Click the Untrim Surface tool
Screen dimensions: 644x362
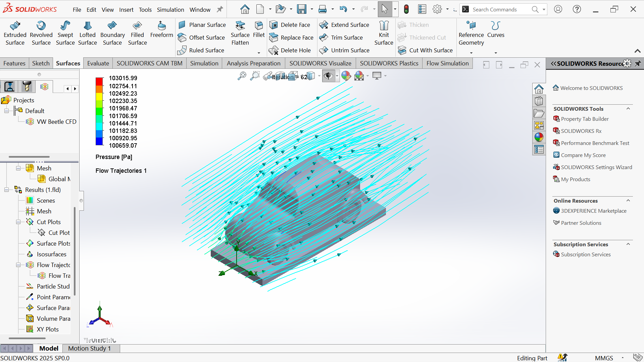pyautogui.click(x=345, y=50)
